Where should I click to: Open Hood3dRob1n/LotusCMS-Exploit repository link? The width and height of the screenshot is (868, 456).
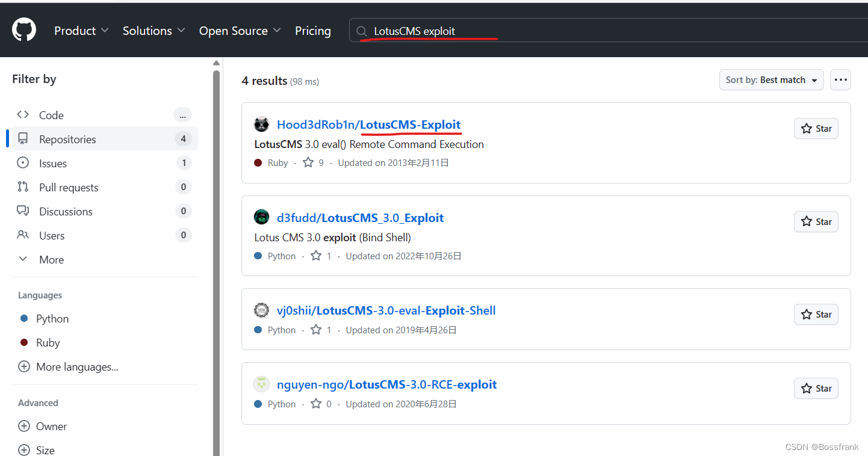coord(368,125)
